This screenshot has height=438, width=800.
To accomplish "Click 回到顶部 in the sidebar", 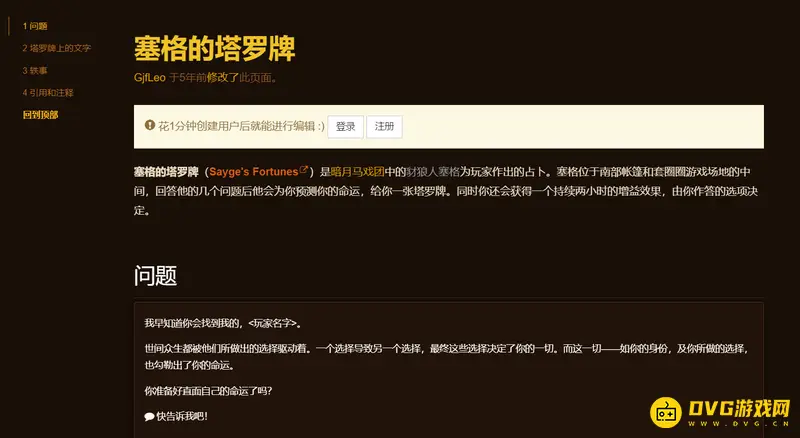I will pos(40,115).
